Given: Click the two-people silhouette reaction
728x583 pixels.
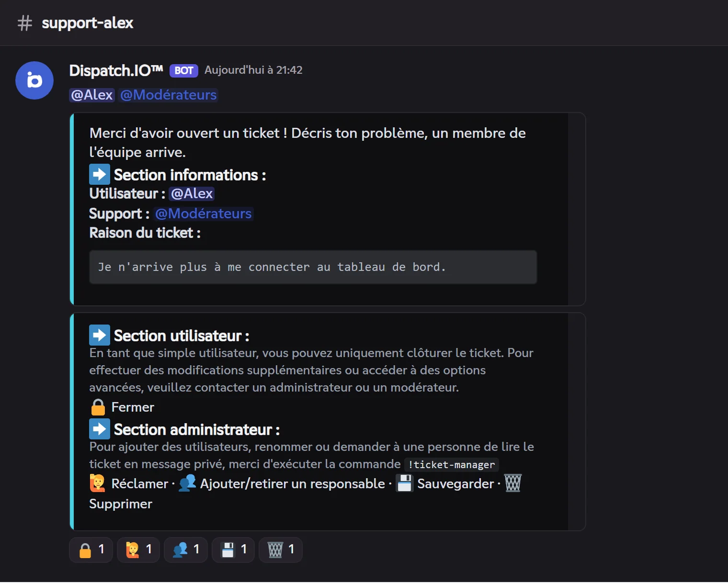Looking at the screenshot, I should point(186,549).
